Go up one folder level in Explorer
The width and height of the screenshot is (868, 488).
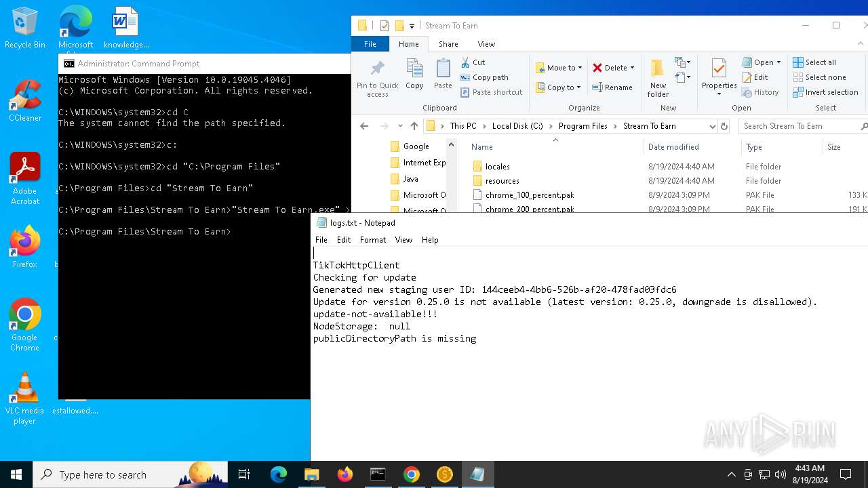(414, 126)
